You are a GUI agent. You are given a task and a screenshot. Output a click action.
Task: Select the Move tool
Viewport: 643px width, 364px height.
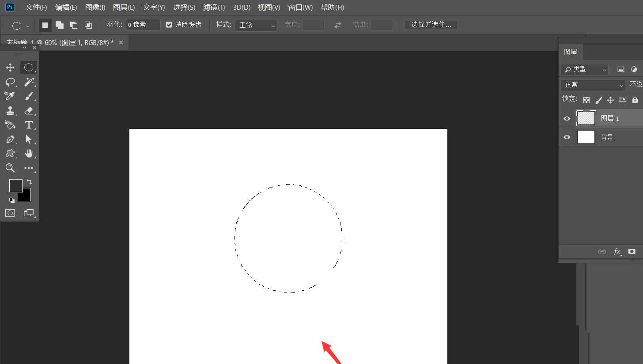coord(10,67)
